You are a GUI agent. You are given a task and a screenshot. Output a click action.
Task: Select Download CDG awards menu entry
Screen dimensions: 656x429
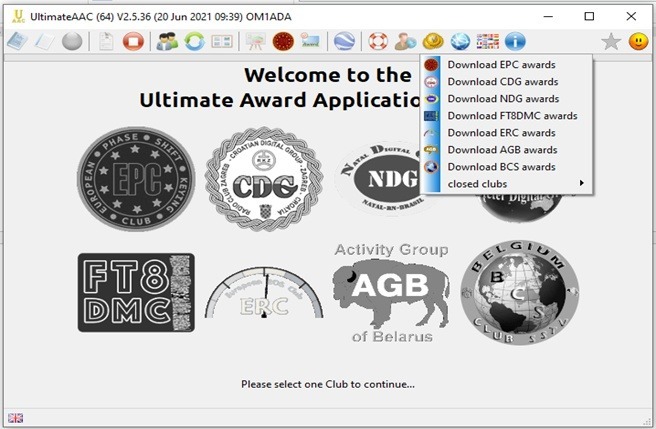pyautogui.click(x=506, y=82)
